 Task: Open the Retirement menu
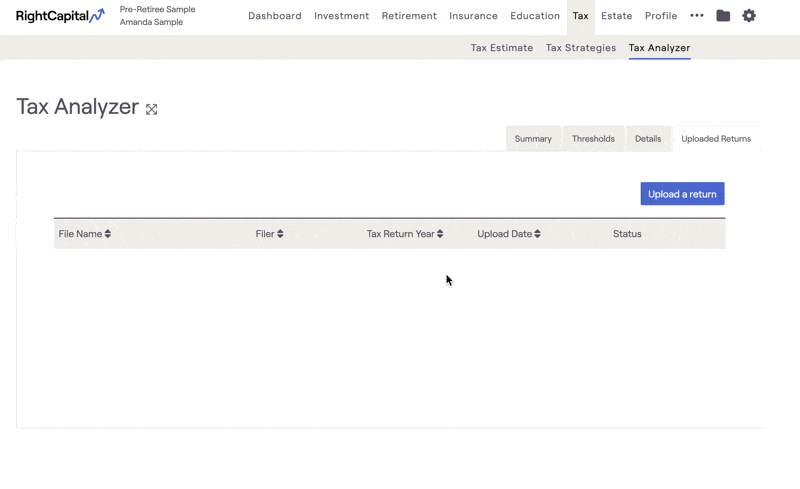click(x=409, y=16)
